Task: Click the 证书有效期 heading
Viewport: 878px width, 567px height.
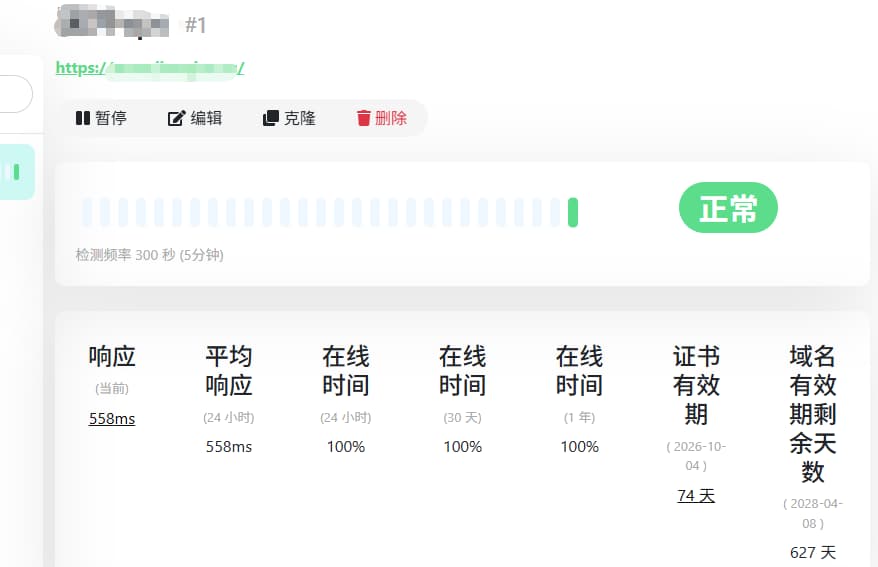Action: tap(696, 385)
